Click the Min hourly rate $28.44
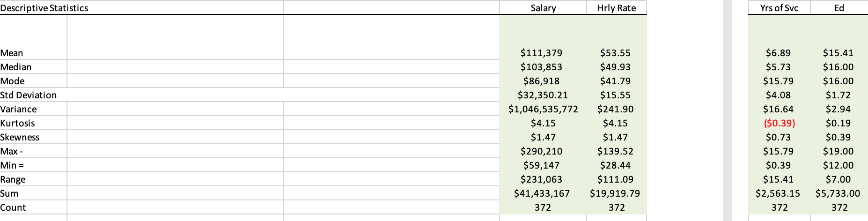This screenshot has width=868, height=221. coord(615,165)
